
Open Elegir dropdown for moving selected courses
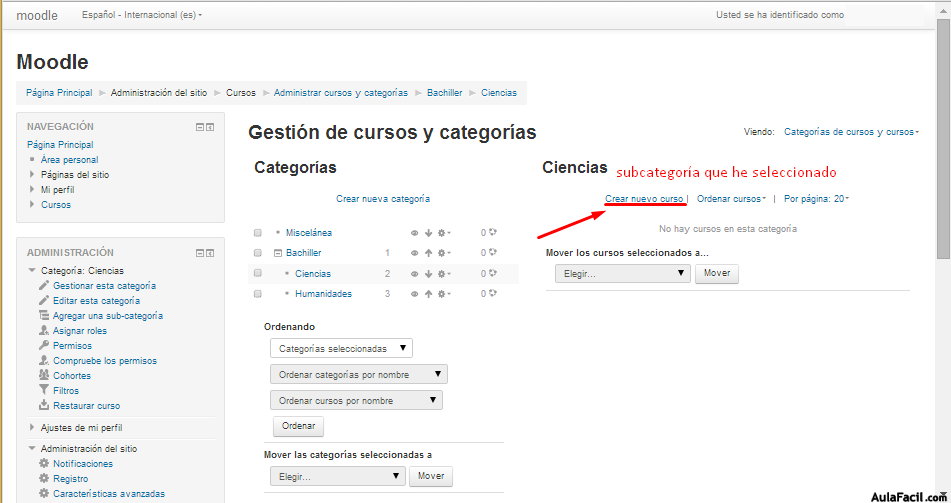point(623,274)
